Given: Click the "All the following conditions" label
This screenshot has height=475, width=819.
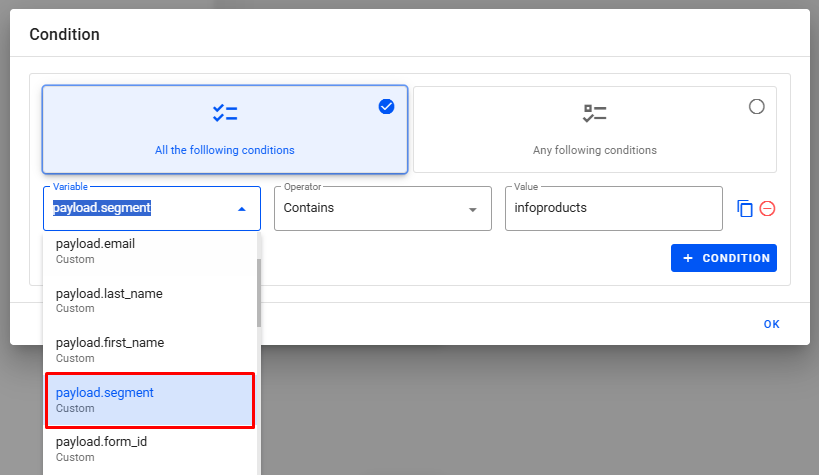Looking at the screenshot, I should (x=225, y=150).
